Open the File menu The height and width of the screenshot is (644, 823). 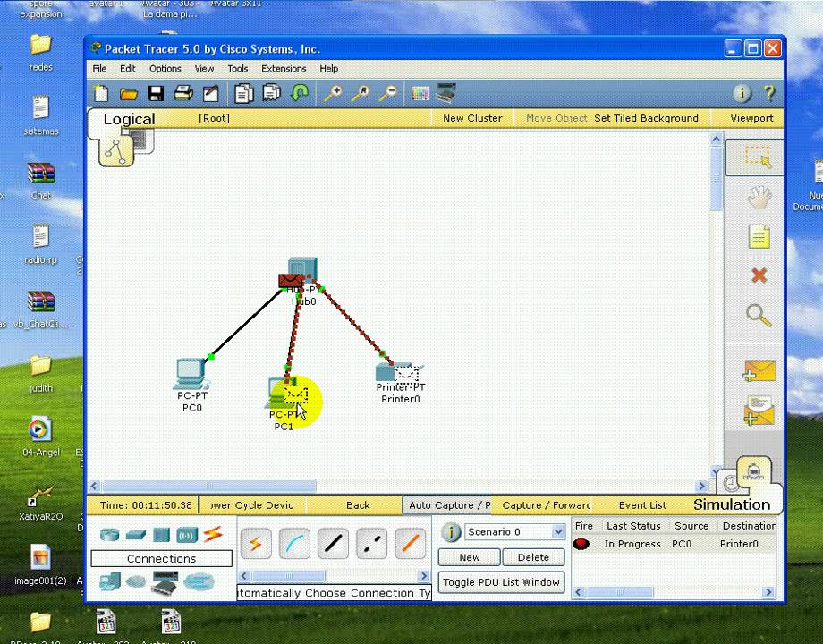tap(99, 69)
